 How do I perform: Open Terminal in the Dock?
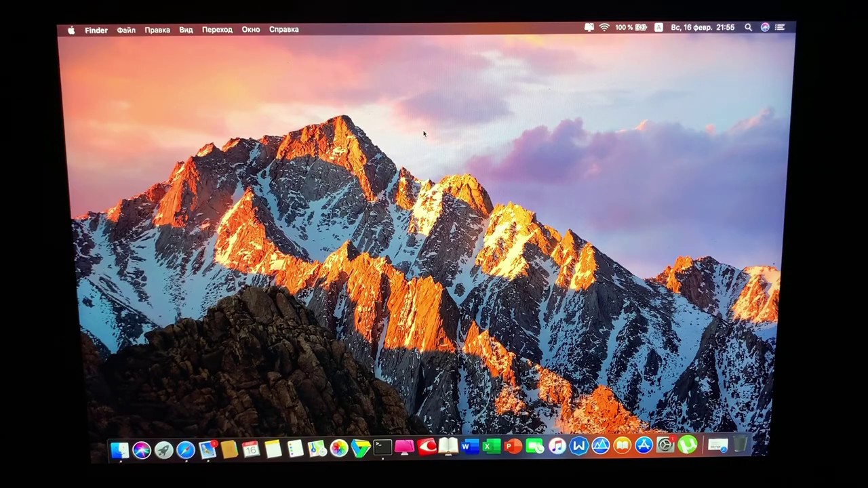[x=382, y=447]
